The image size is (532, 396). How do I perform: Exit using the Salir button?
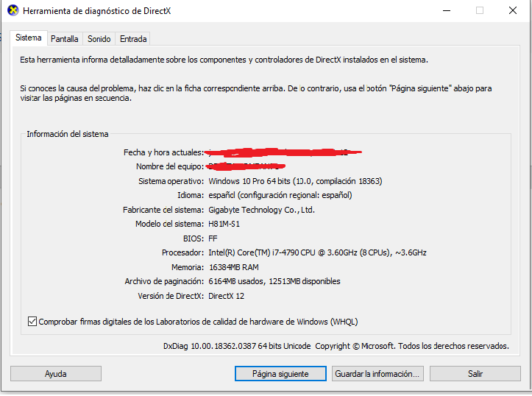[475, 374]
